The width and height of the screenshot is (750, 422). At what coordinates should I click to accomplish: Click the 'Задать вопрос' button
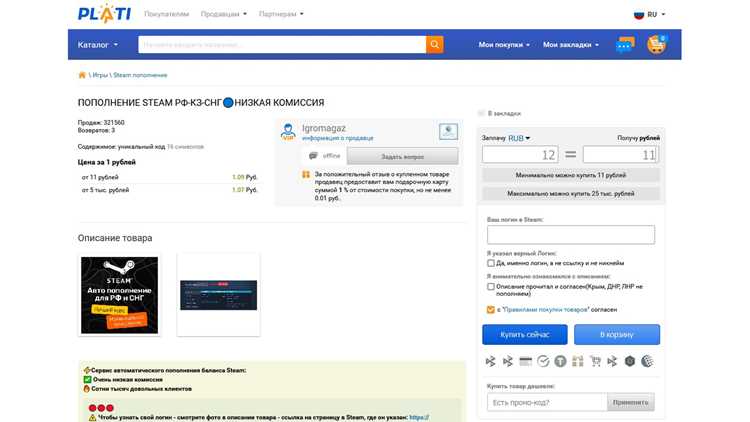[x=402, y=156]
